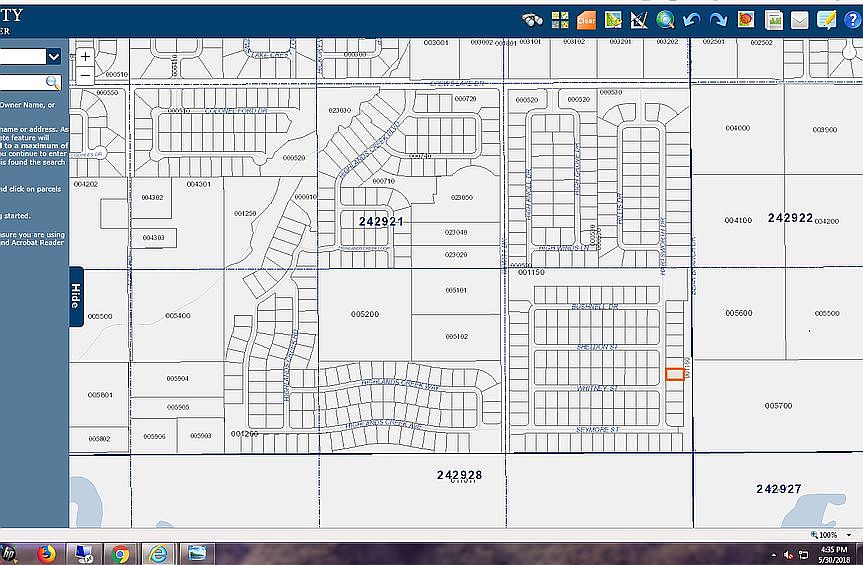The image size is (863, 565).
Task: Run the search using the magnifier in the search box
Action: (52, 83)
